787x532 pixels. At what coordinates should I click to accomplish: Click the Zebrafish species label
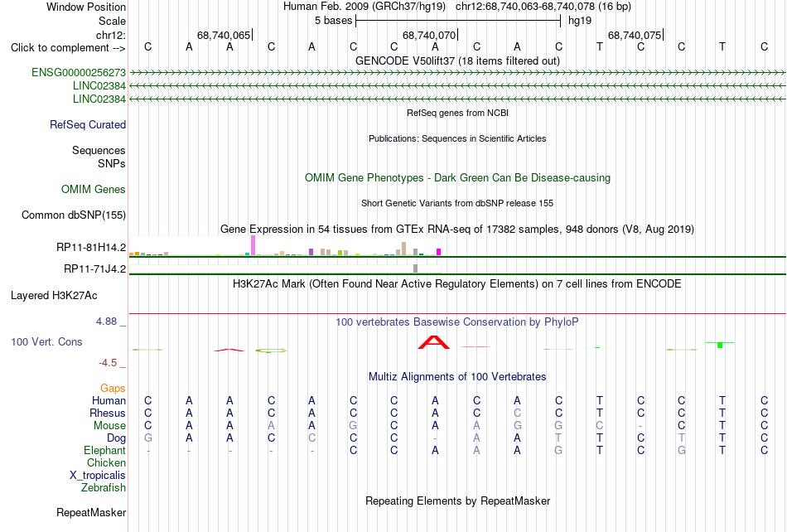click(104, 487)
